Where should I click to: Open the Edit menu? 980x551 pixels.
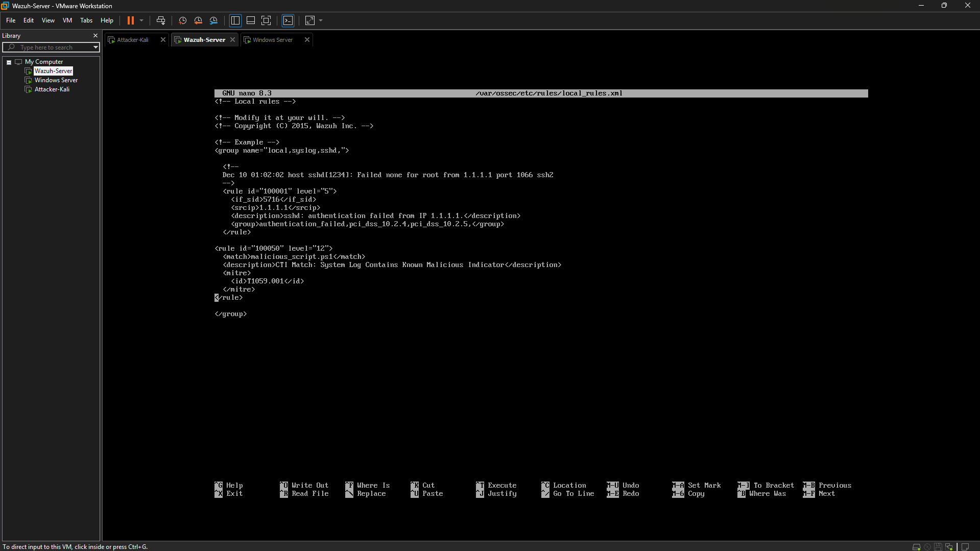click(29, 20)
